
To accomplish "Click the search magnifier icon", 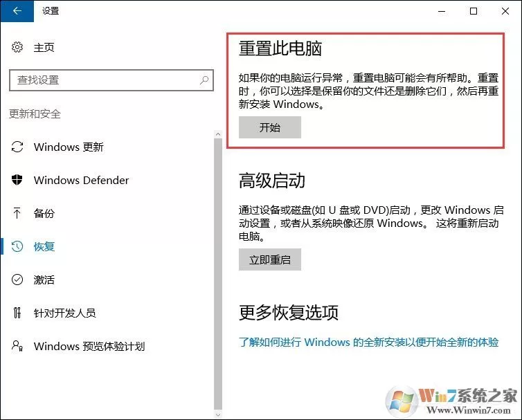I will [x=204, y=80].
